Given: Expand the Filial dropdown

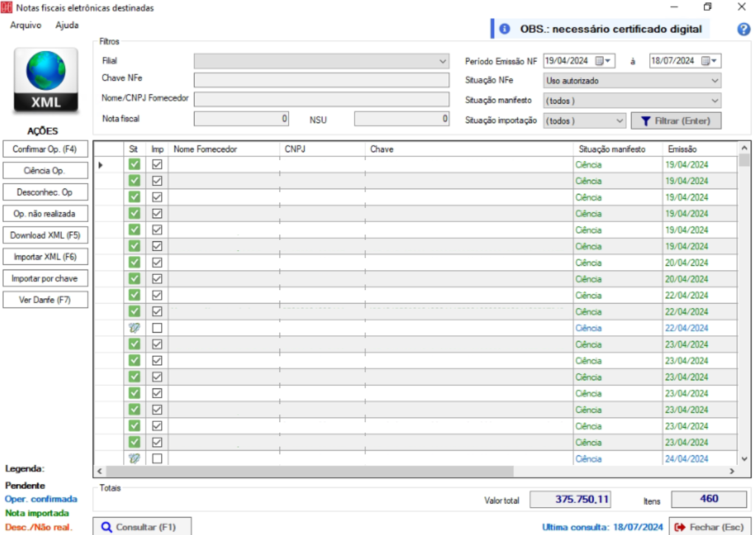Looking at the screenshot, I should click(x=442, y=61).
